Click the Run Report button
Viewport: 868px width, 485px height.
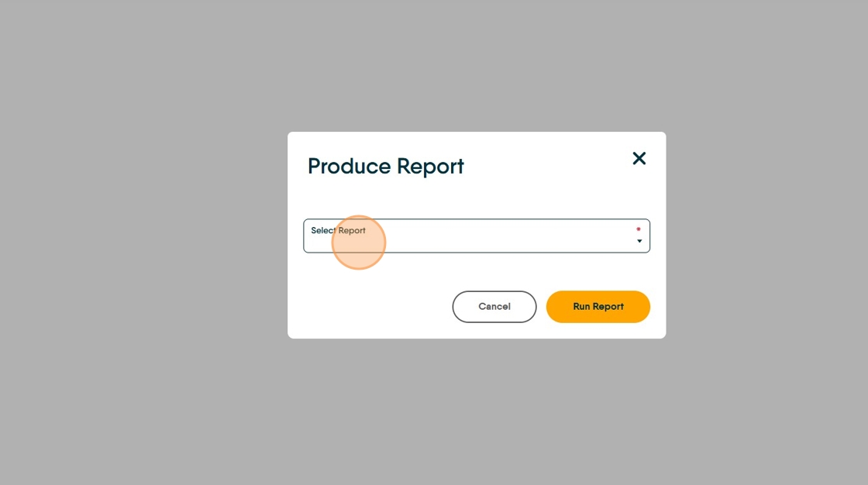tap(598, 307)
